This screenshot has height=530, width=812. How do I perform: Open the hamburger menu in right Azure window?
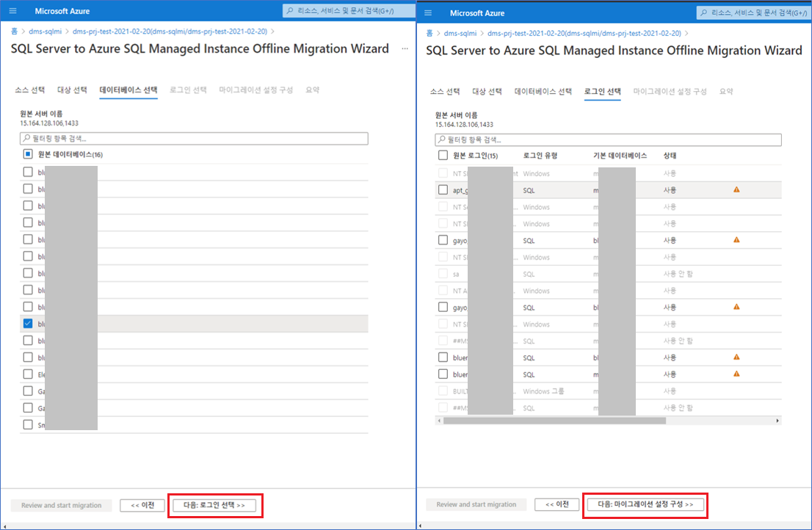[x=428, y=13]
